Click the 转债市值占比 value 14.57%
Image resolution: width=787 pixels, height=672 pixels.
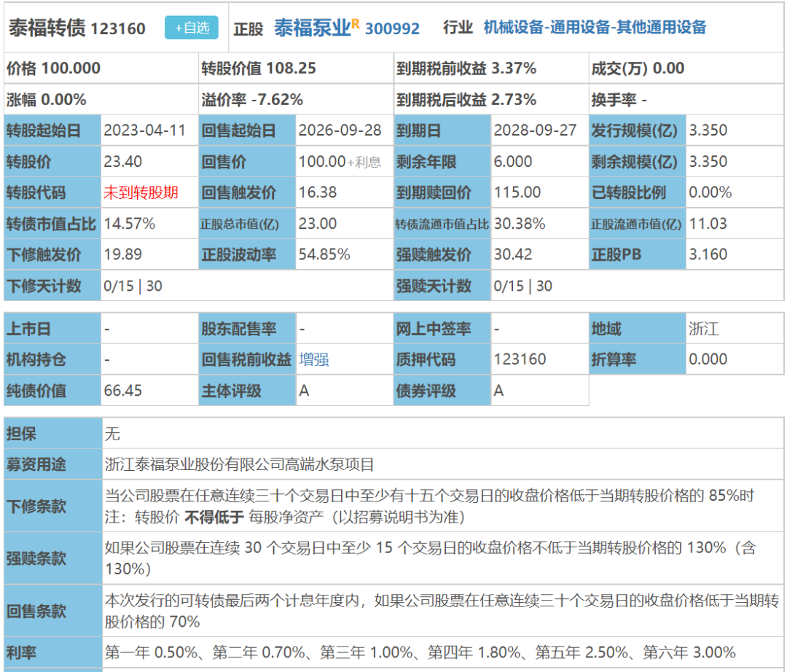[130, 223]
